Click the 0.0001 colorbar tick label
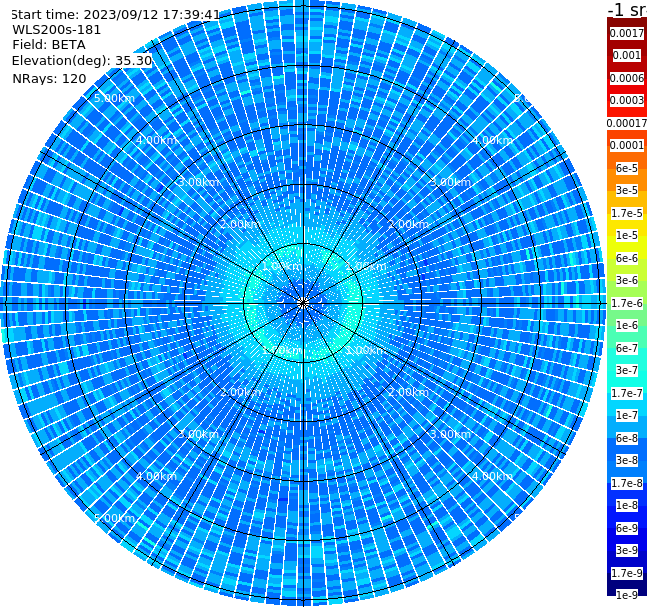 click(627, 145)
